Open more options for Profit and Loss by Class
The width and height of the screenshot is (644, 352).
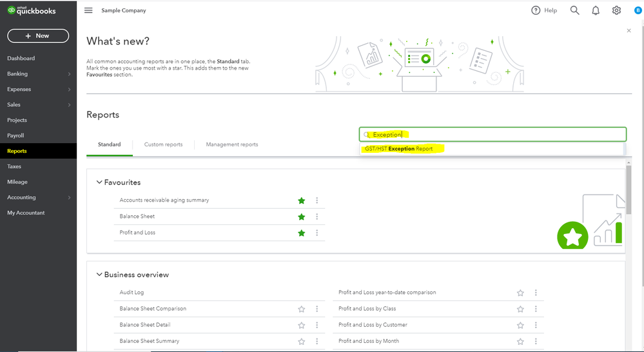(536, 309)
